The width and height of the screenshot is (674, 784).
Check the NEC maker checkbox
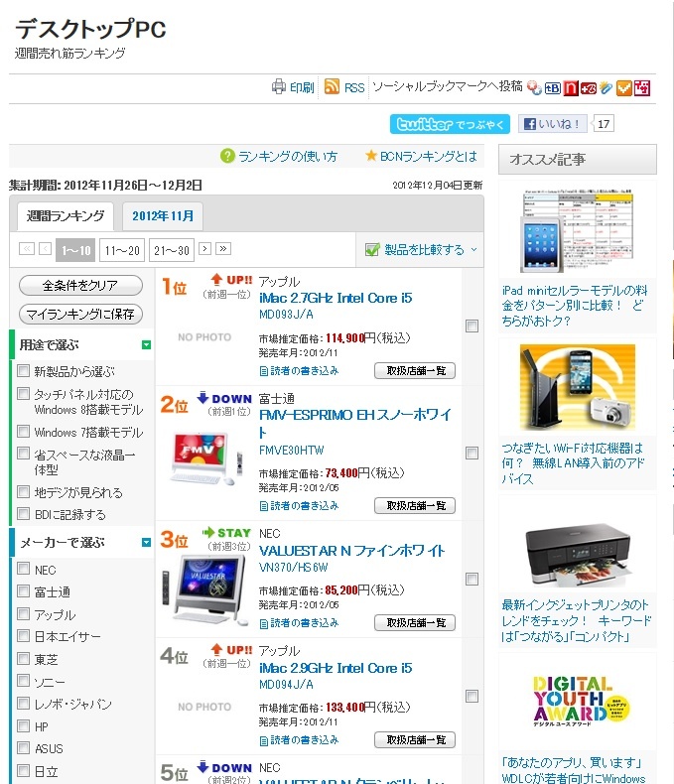(x=23, y=569)
